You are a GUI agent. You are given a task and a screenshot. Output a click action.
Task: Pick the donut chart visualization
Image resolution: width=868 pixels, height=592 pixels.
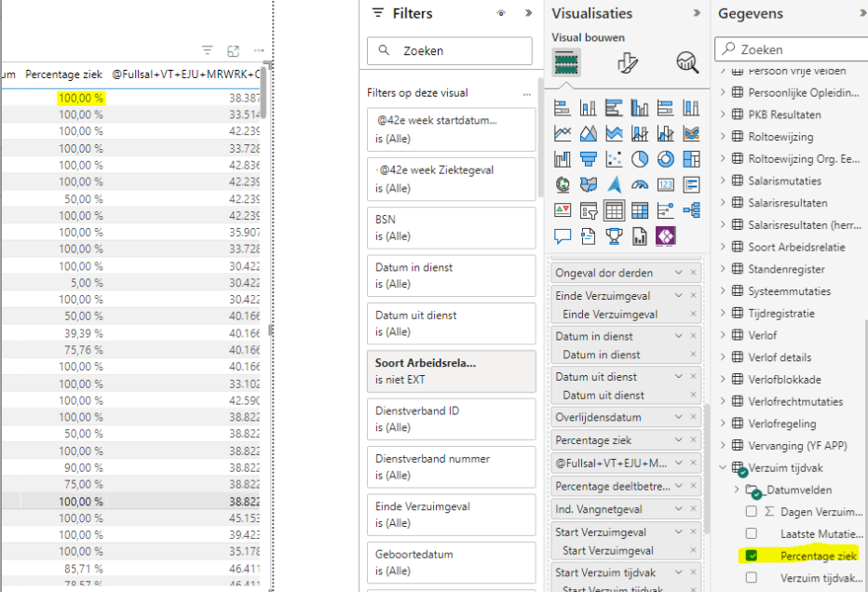click(665, 159)
